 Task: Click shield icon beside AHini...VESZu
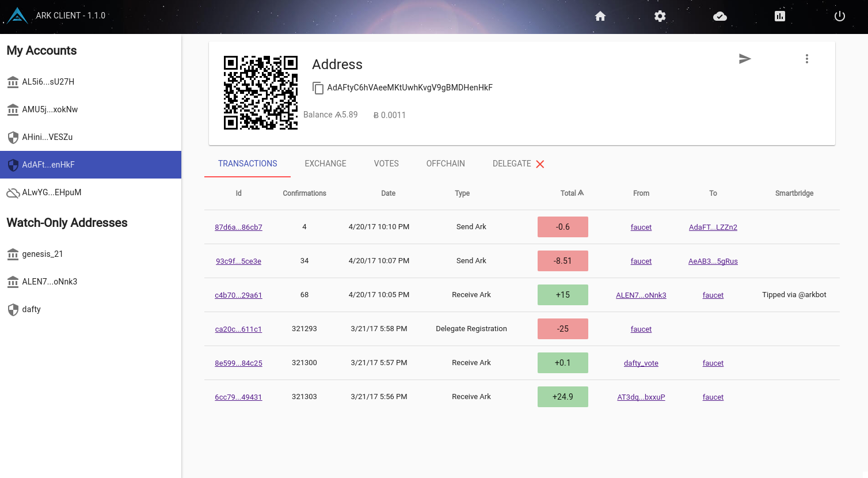coord(13,137)
